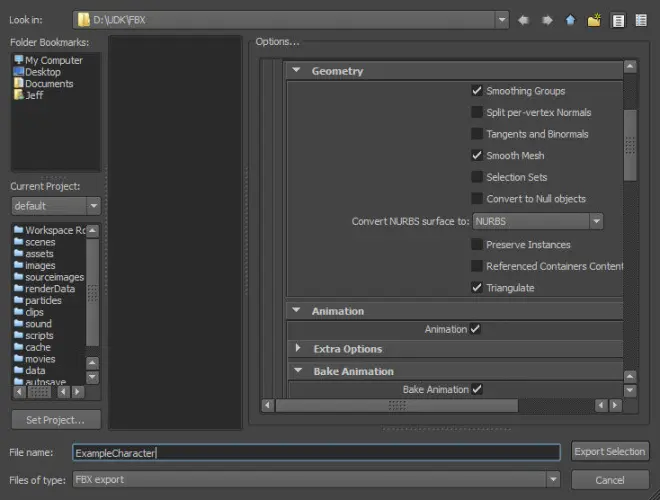Image resolution: width=660 pixels, height=500 pixels.
Task: Open the Files of type dropdown
Action: click(316, 479)
